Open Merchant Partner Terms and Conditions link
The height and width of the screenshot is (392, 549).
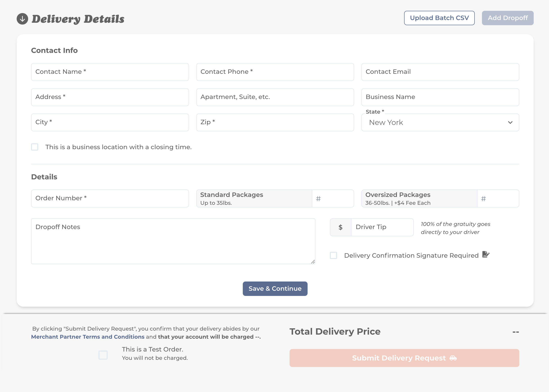point(88,337)
